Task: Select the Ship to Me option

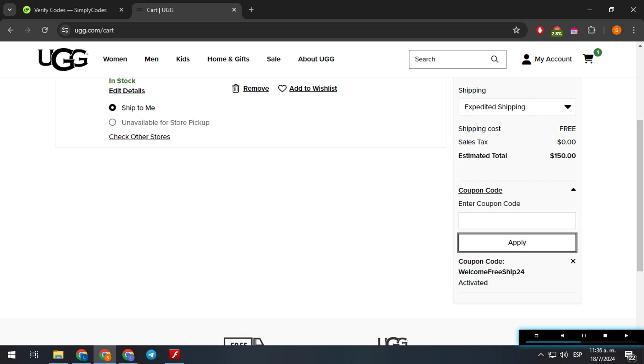Action: [x=112, y=107]
